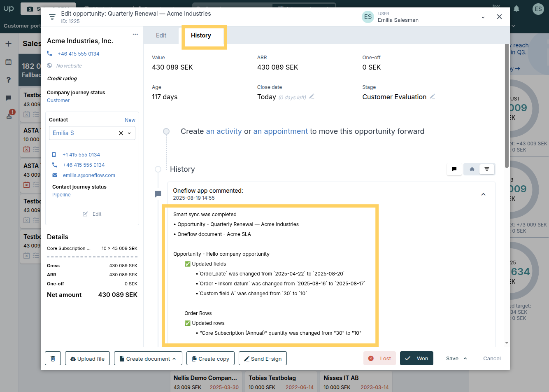Open the calendar icon in left sidebar
The height and width of the screenshot is (392, 549).
(x=8, y=62)
